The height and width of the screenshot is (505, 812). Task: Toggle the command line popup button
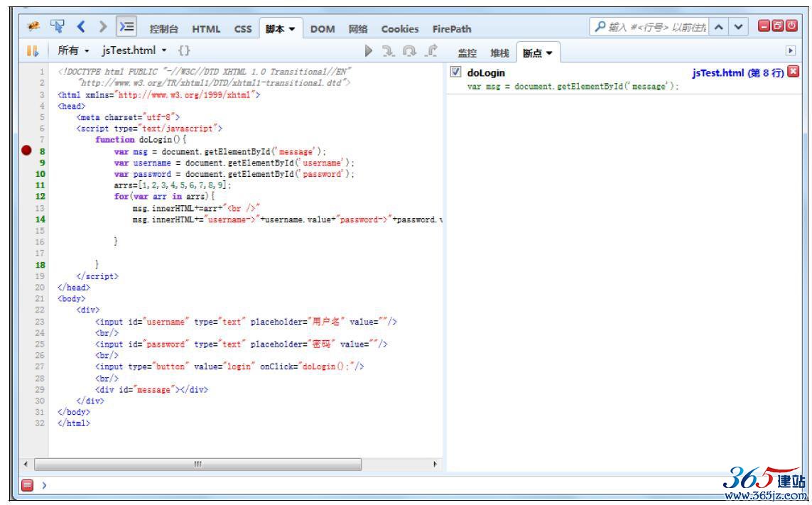[126, 26]
